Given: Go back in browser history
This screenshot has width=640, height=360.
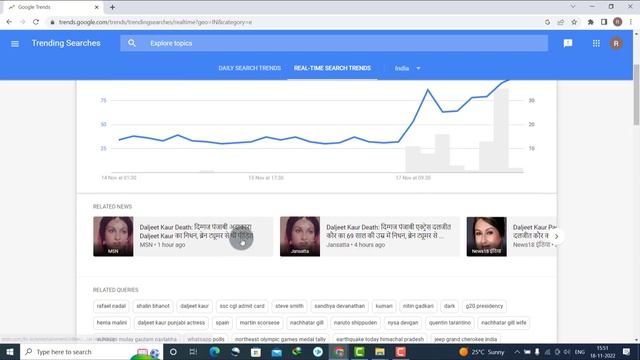Looking at the screenshot, I should 9,22.
